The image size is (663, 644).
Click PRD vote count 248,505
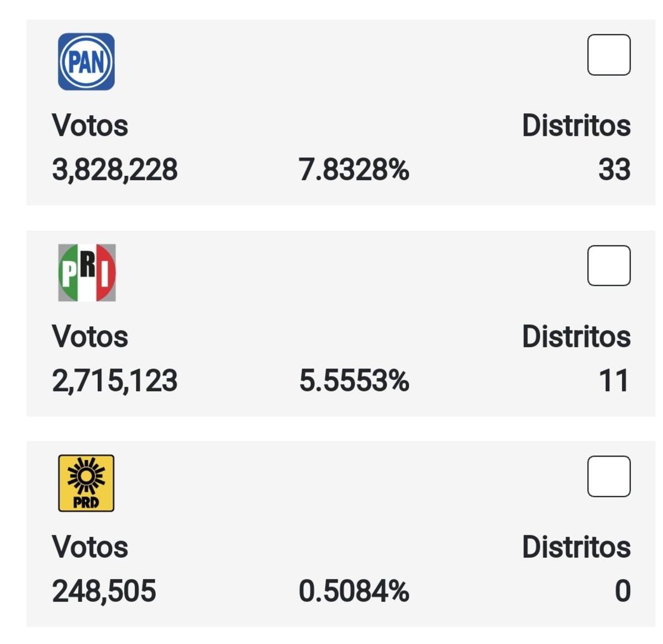click(104, 591)
